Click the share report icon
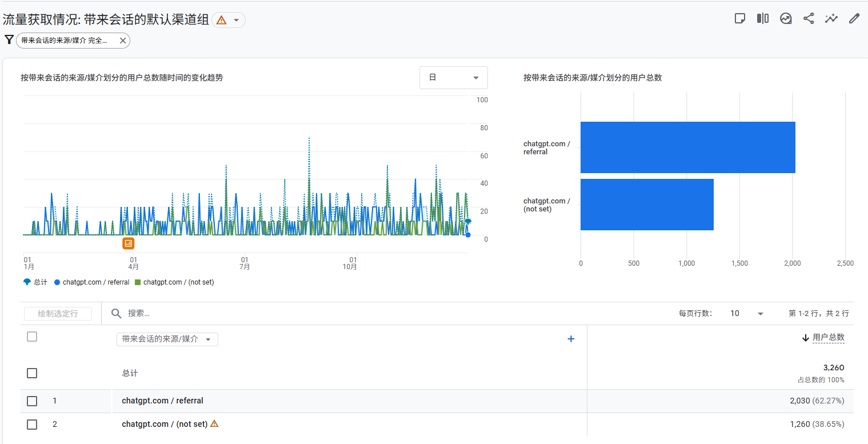Viewport: 868px width, 444px height. click(809, 18)
